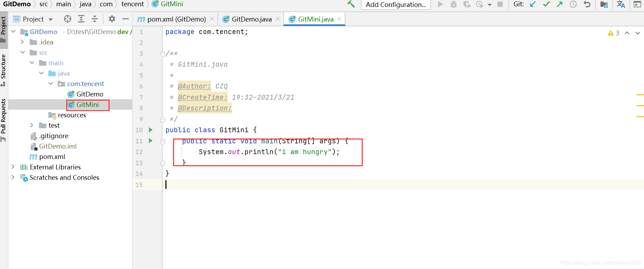
Task: Close the pom.xml (GitDemo) tab
Action: 212,19
